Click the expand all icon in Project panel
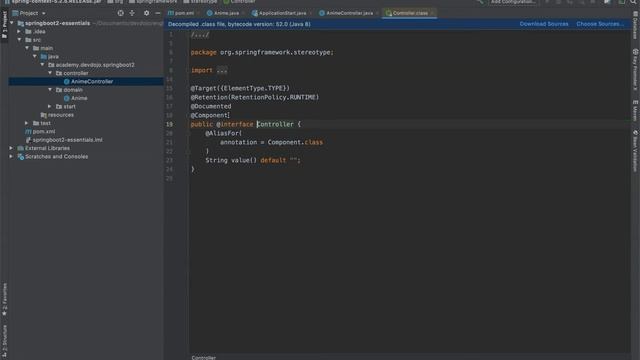This screenshot has width=640, height=360. coord(132,13)
